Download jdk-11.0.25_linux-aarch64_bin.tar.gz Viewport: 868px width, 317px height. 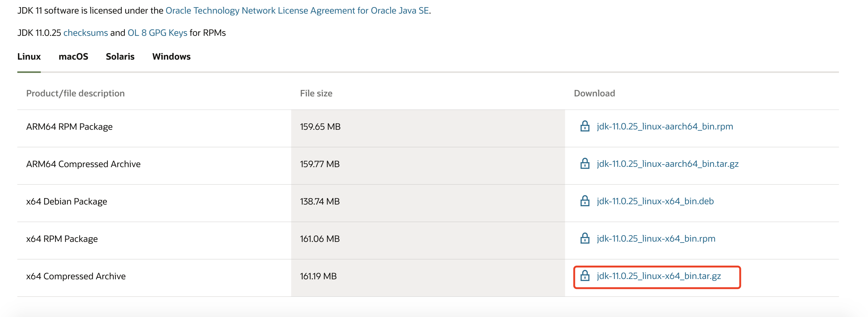click(x=667, y=164)
